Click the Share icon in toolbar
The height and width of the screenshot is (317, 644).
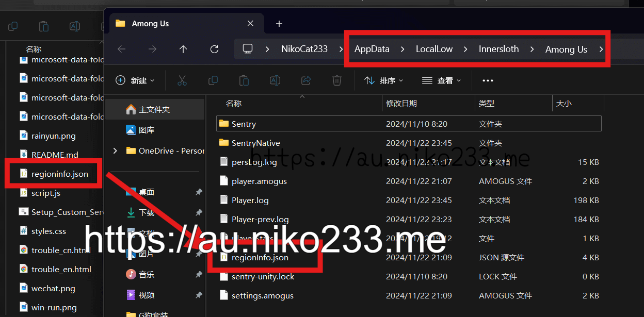[x=306, y=80]
